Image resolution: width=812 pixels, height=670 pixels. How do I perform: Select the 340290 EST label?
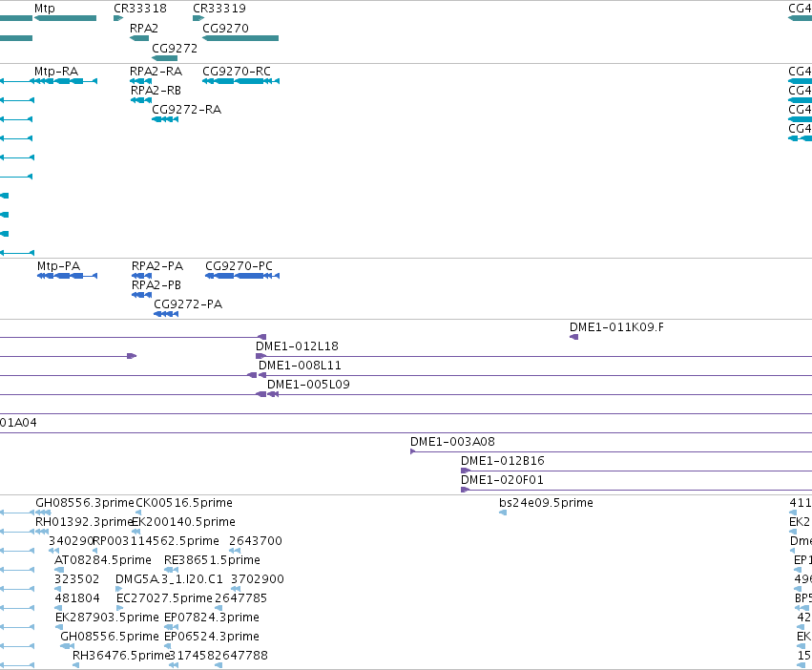71,541
